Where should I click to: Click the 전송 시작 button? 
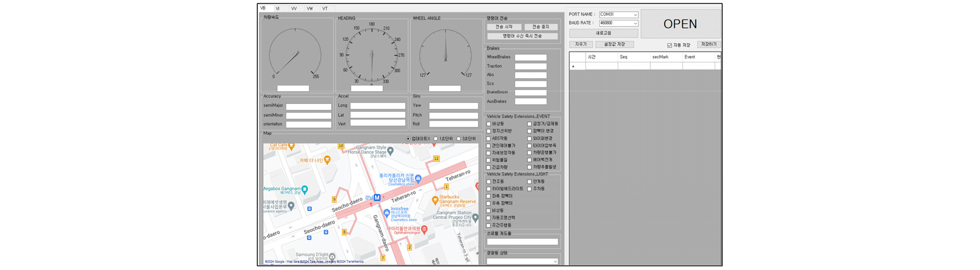[x=504, y=27]
